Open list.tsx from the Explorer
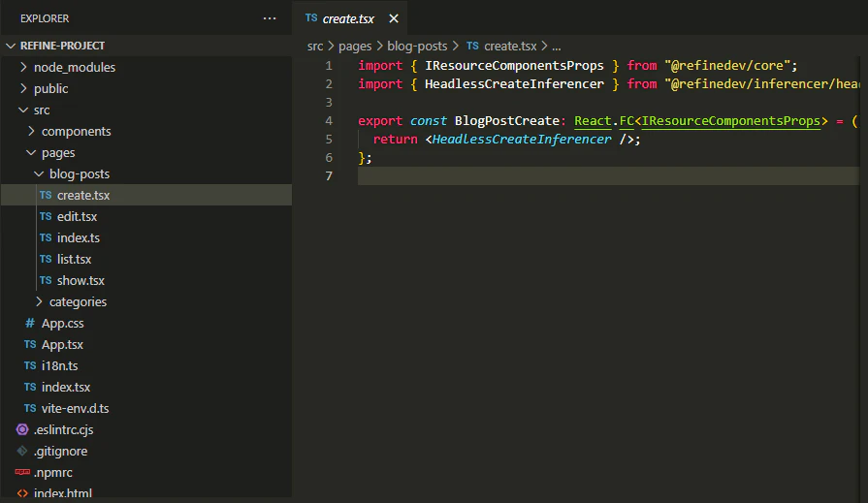 point(74,260)
